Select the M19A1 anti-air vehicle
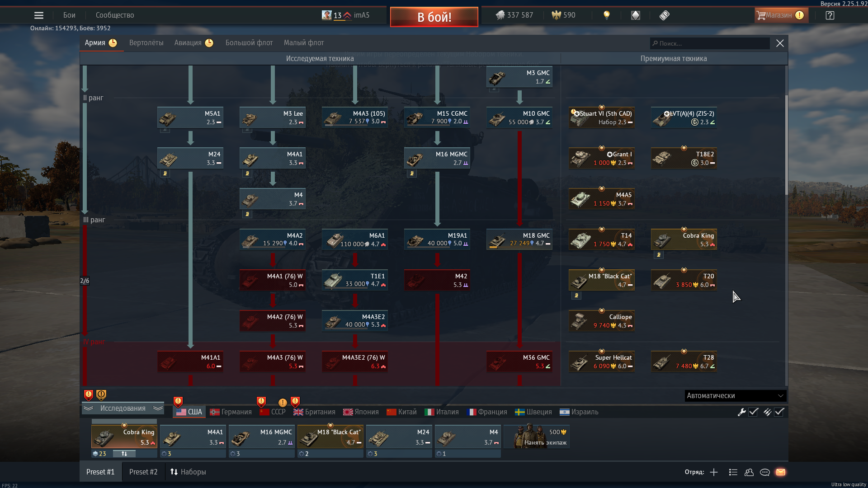 (437, 239)
